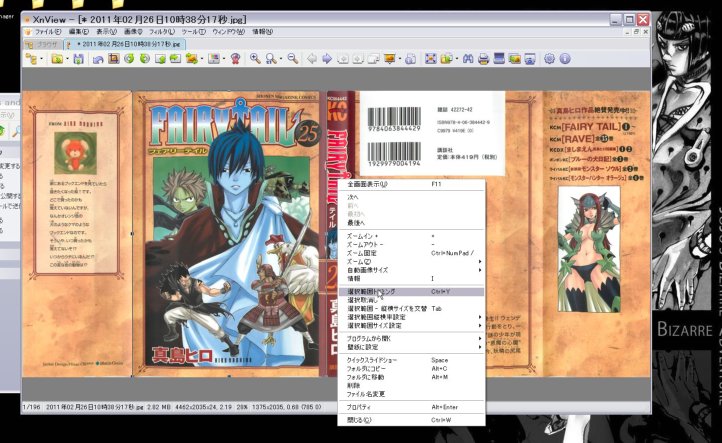
Task: Choose 次へ in the context menu
Action: pyautogui.click(x=411, y=197)
